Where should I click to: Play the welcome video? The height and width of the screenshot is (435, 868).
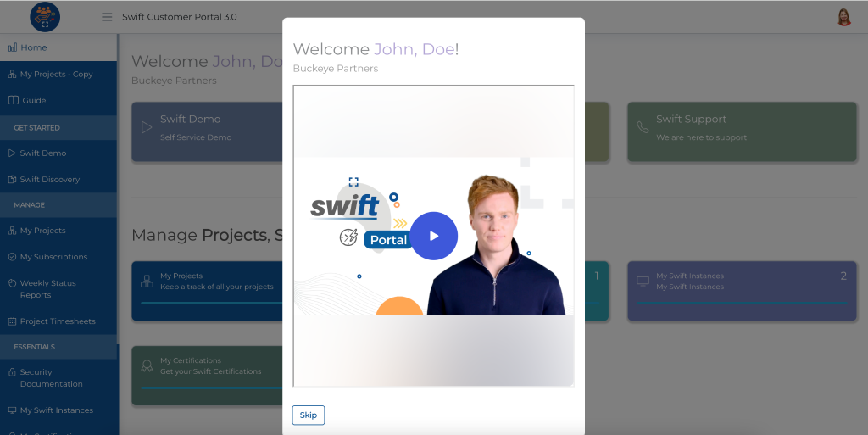click(x=434, y=236)
